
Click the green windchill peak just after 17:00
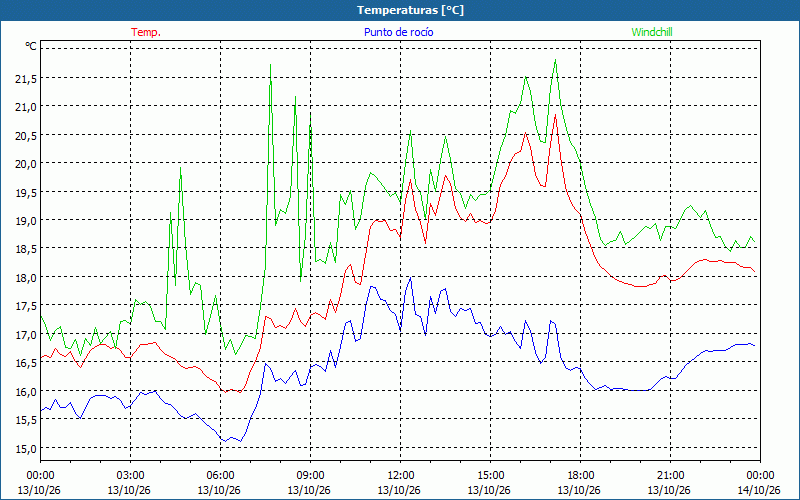555,60
